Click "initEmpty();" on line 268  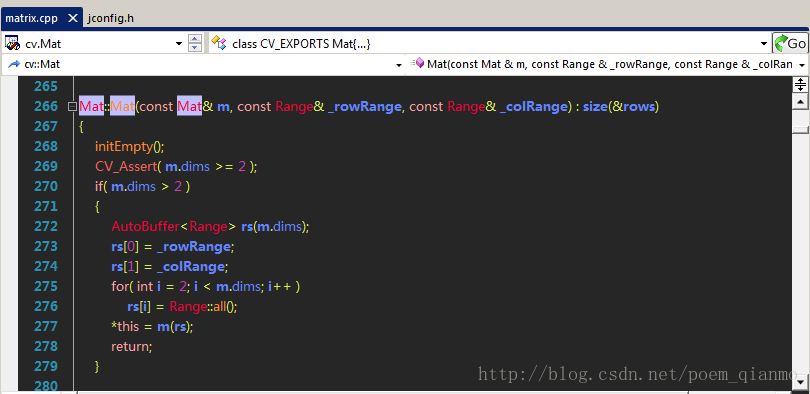point(129,147)
